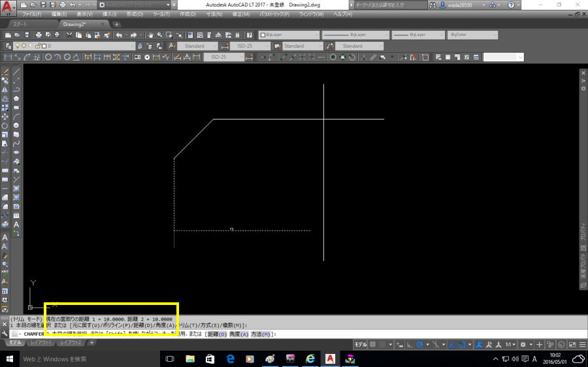
Task: Toggle Ortho mode in status bar
Action: 410,345
